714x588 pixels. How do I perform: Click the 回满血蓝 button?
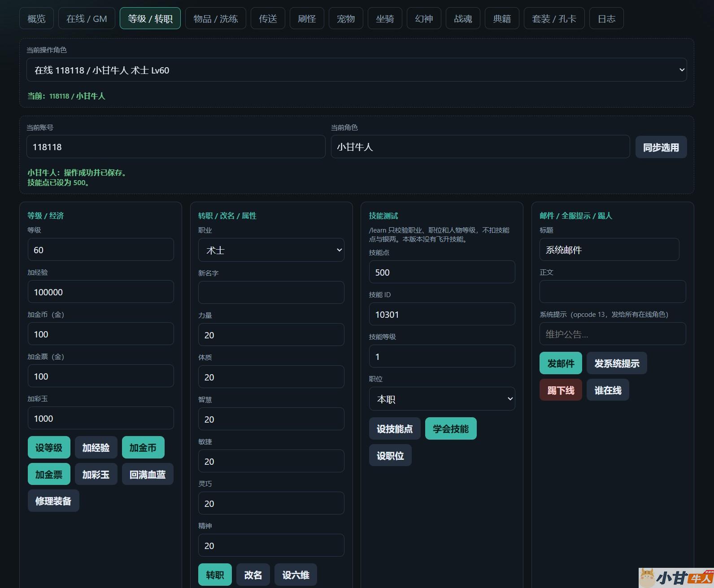148,474
